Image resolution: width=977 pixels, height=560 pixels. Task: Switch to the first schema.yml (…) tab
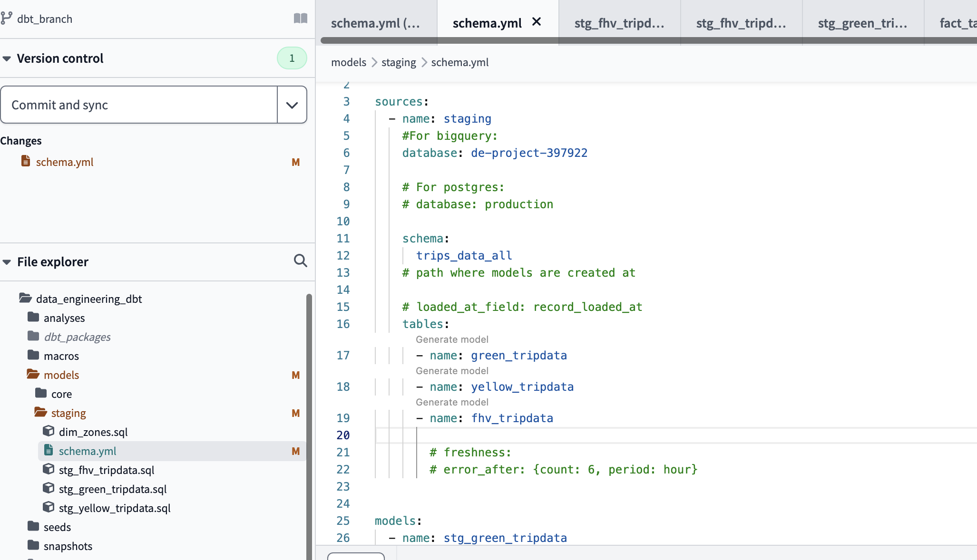(x=376, y=23)
